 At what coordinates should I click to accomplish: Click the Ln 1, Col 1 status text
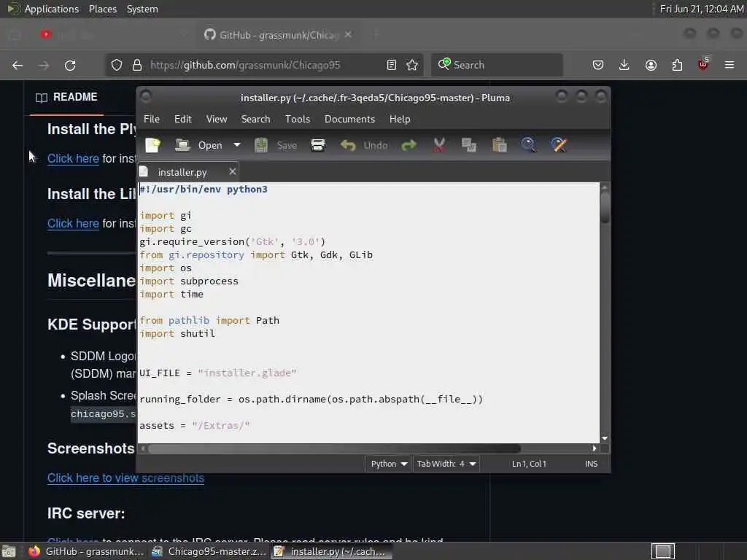[x=529, y=464]
